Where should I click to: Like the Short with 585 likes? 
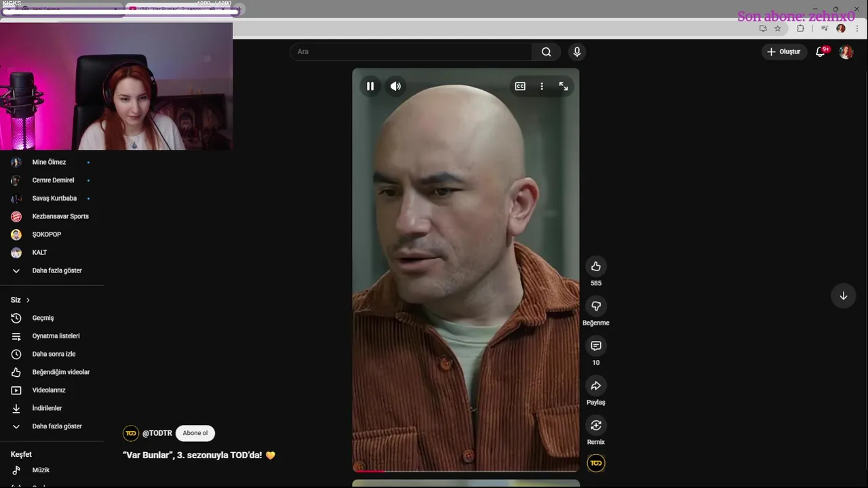coord(596,266)
